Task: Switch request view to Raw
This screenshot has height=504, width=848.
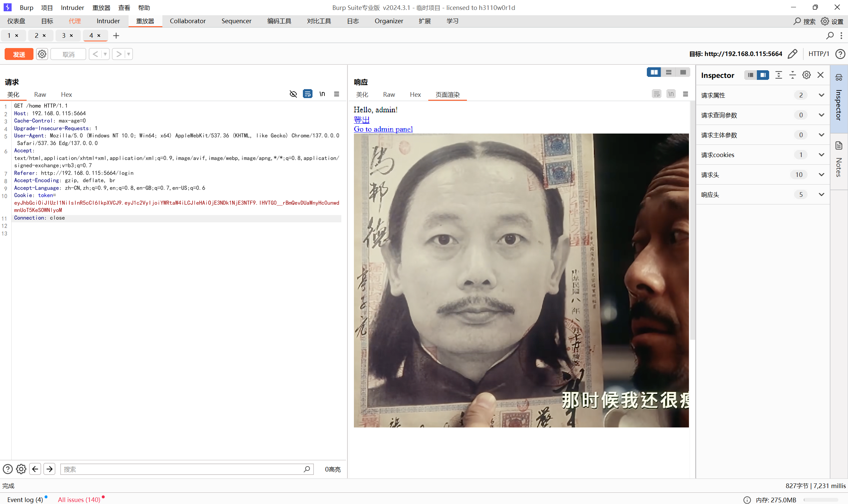Action: 40,94
